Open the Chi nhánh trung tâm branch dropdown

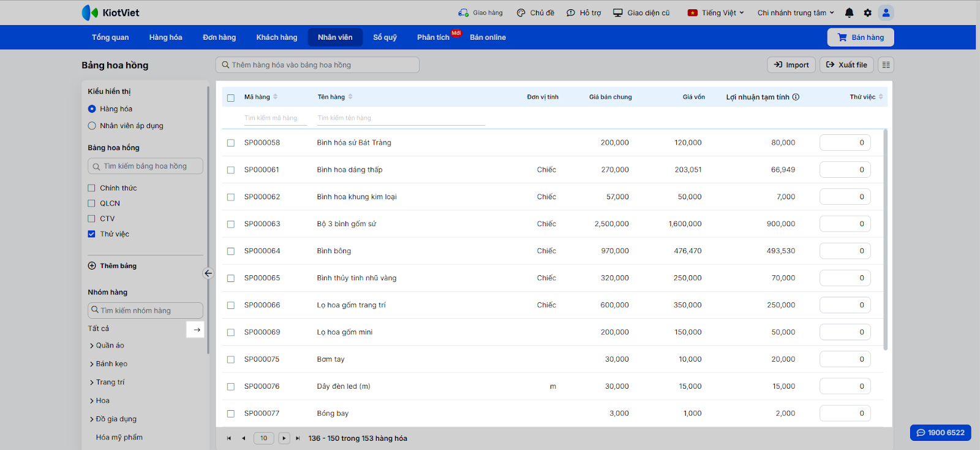pos(795,13)
